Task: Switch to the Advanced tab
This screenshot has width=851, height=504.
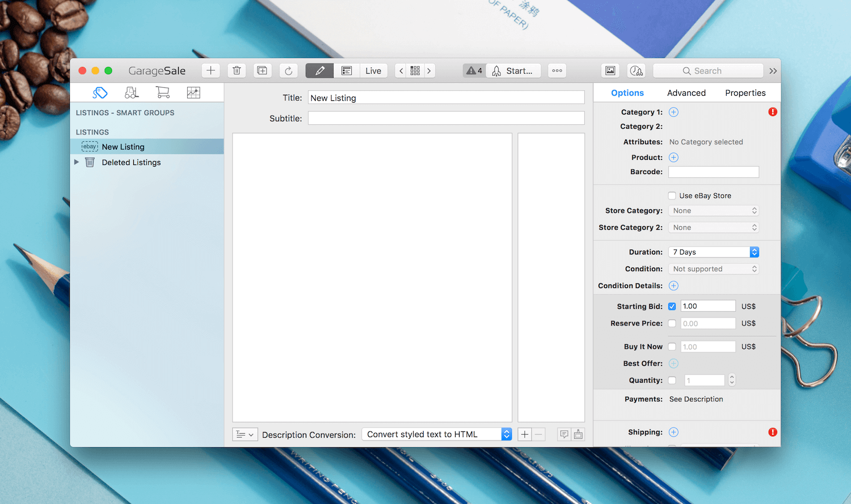Action: pyautogui.click(x=686, y=93)
